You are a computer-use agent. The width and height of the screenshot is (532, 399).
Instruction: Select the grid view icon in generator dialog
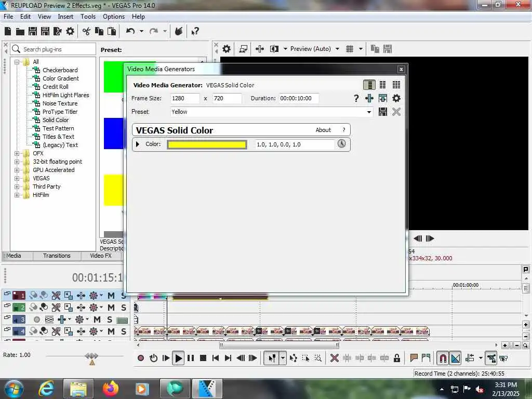[x=396, y=85]
